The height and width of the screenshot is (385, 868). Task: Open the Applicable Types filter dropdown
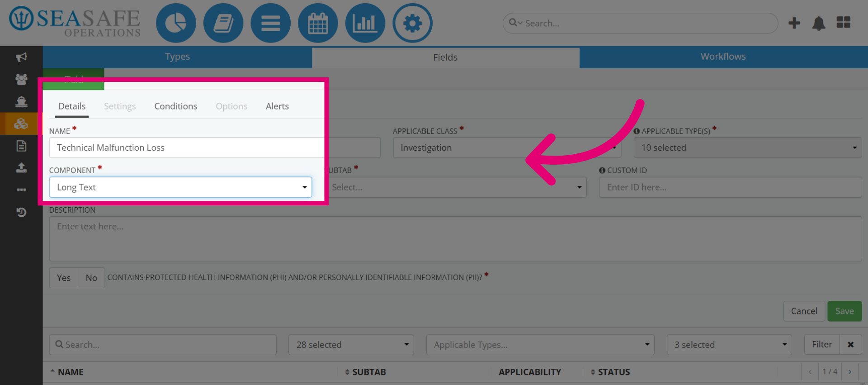[x=540, y=345]
